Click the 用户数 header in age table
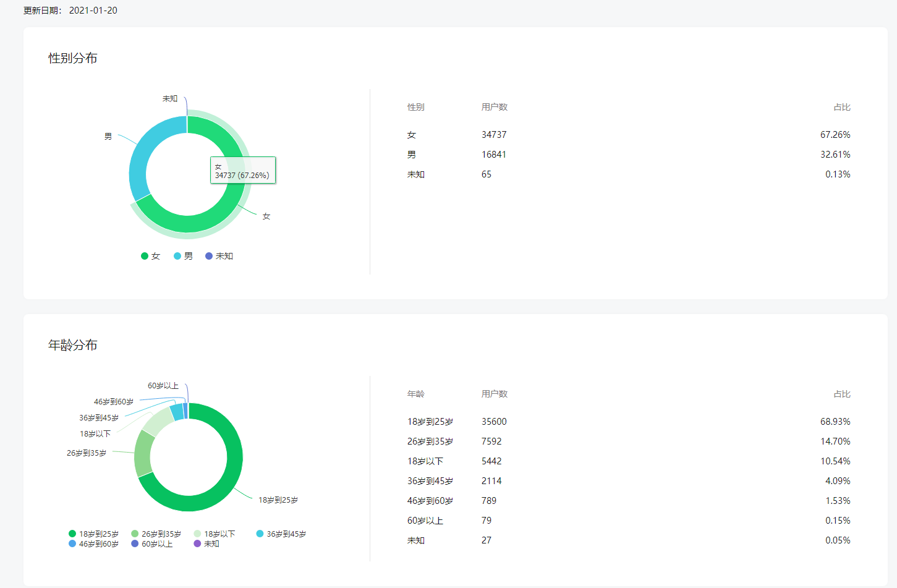Screen dimensions: 897x588 [x=495, y=394]
